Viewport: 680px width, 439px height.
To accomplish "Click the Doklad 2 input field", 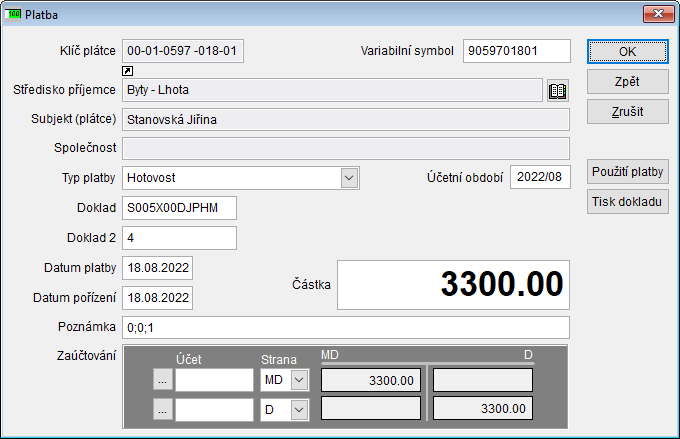I will (x=179, y=238).
